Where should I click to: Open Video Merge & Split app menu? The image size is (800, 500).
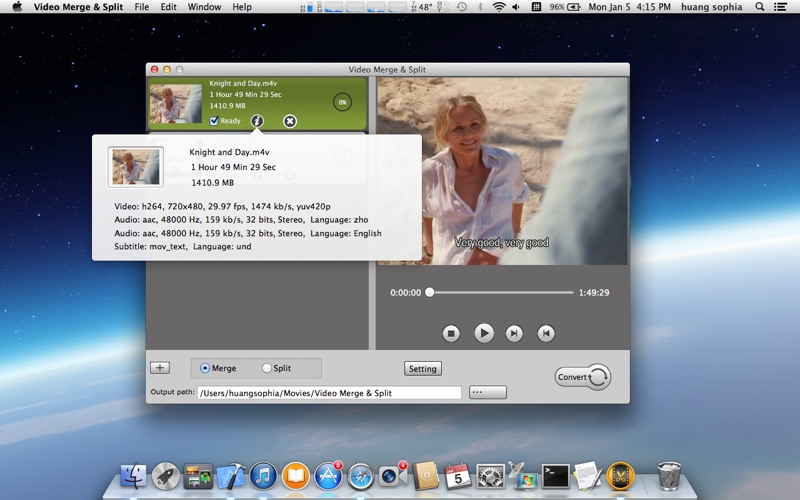[x=78, y=7]
